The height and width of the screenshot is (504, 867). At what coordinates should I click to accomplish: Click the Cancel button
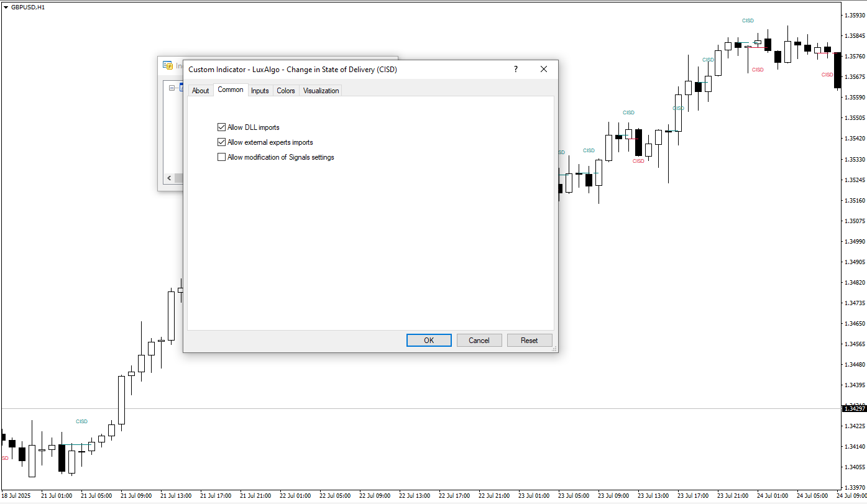pyautogui.click(x=479, y=340)
